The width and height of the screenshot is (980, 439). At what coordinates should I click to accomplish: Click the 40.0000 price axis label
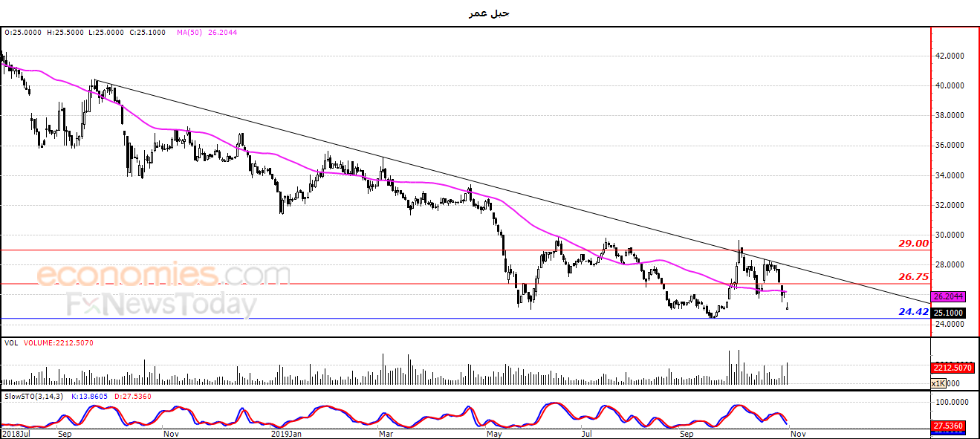(950, 85)
